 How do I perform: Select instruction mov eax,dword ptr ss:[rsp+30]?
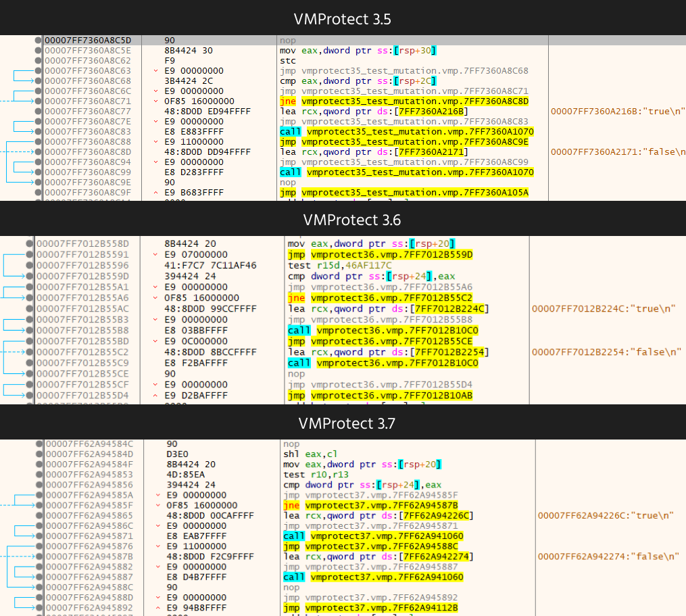[358, 50]
